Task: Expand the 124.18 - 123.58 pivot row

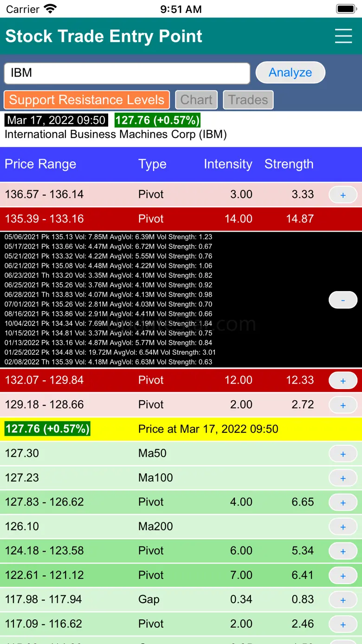Action: click(343, 551)
